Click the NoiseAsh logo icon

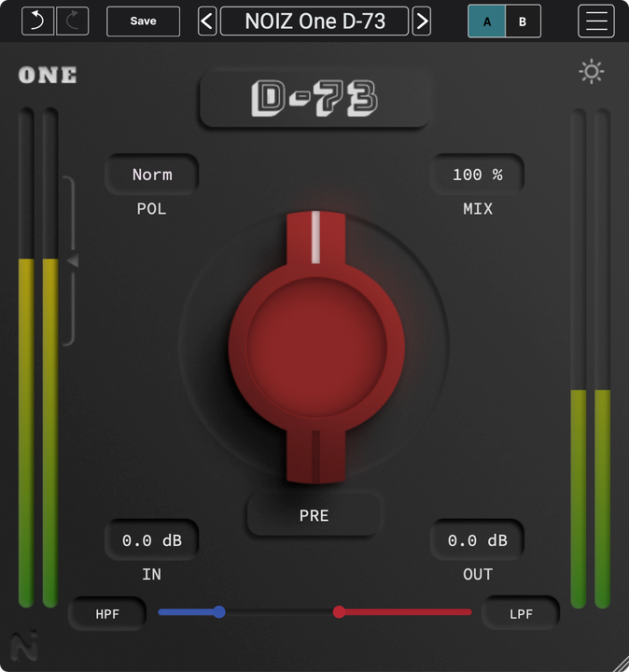pyautogui.click(x=24, y=646)
